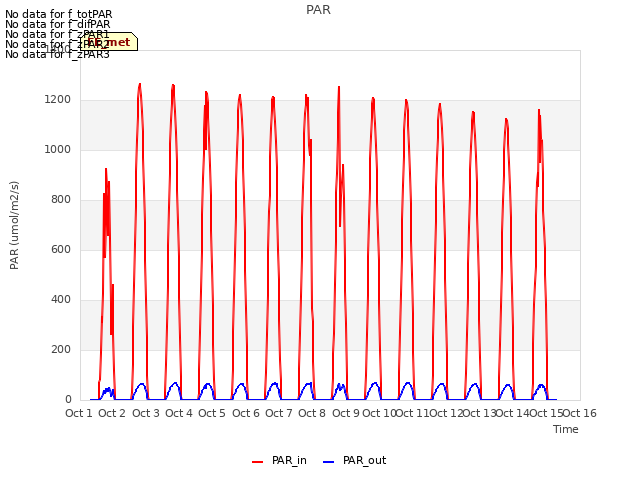Viewport: 640px width, 480px height.
Task: Click the blue PAR_out hump on Oct 4
Action: point(176,384)
